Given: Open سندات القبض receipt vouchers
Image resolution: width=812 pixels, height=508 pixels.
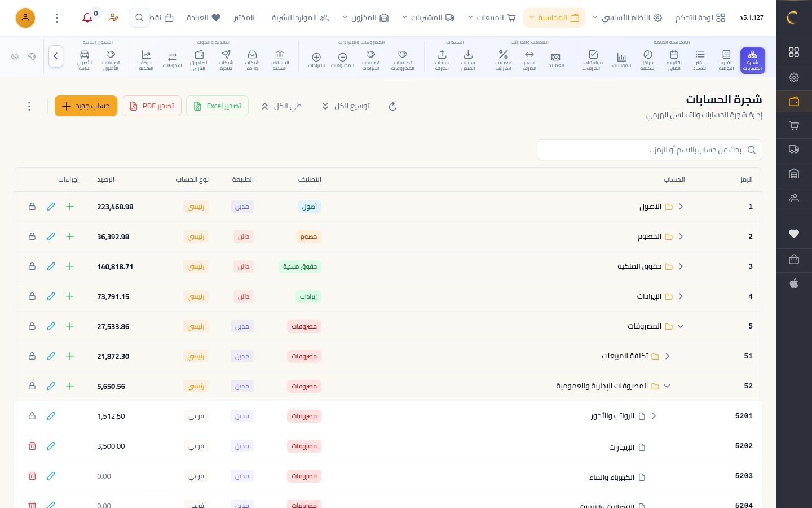Looking at the screenshot, I should (x=468, y=60).
